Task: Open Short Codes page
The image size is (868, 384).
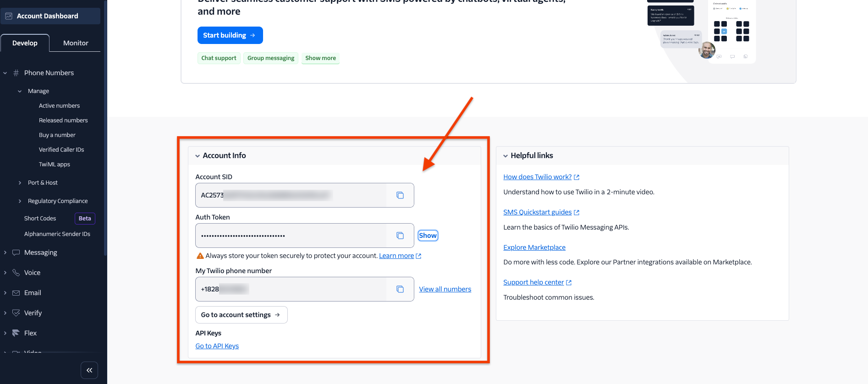Action: point(40,219)
